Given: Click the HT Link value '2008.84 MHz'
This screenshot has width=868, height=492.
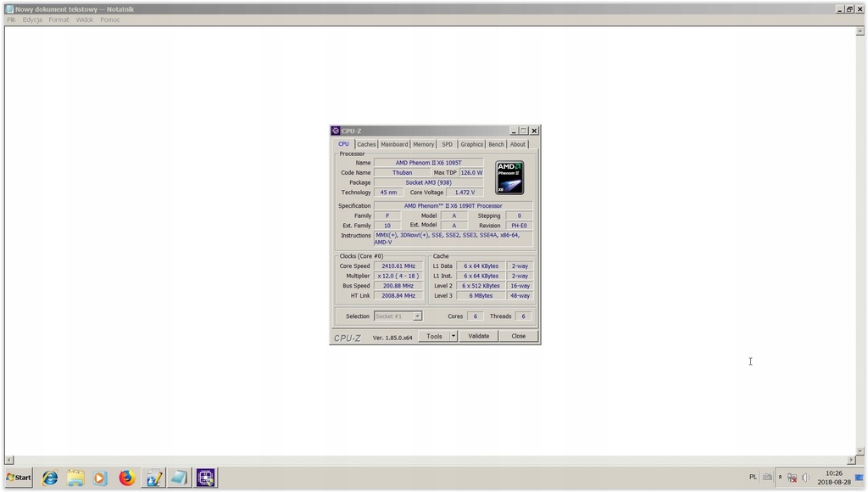Looking at the screenshot, I should (x=398, y=296).
